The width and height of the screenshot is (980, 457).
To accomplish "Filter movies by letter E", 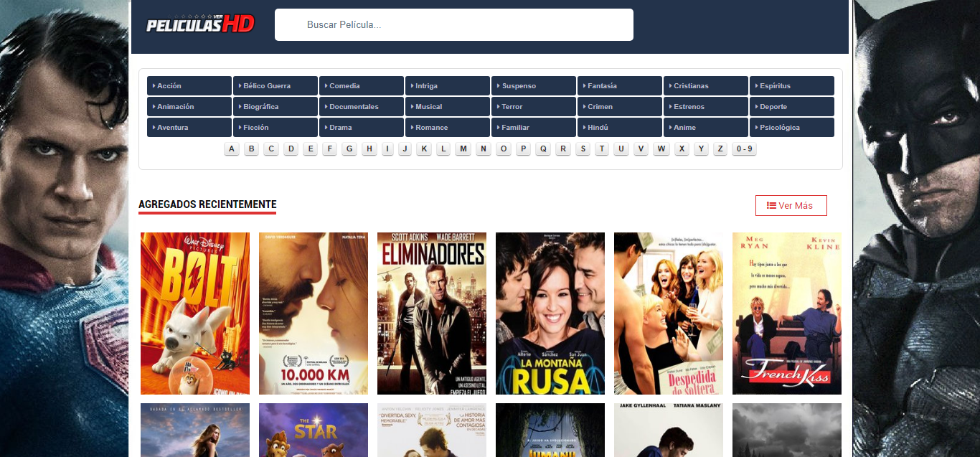I will click(x=310, y=149).
